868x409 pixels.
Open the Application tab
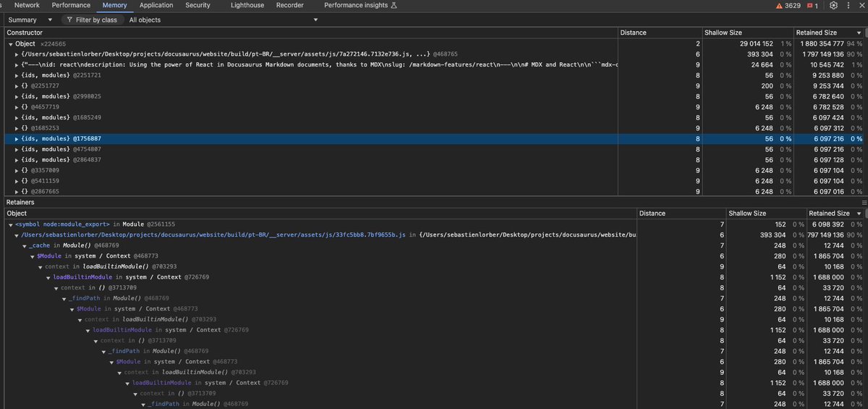click(156, 5)
